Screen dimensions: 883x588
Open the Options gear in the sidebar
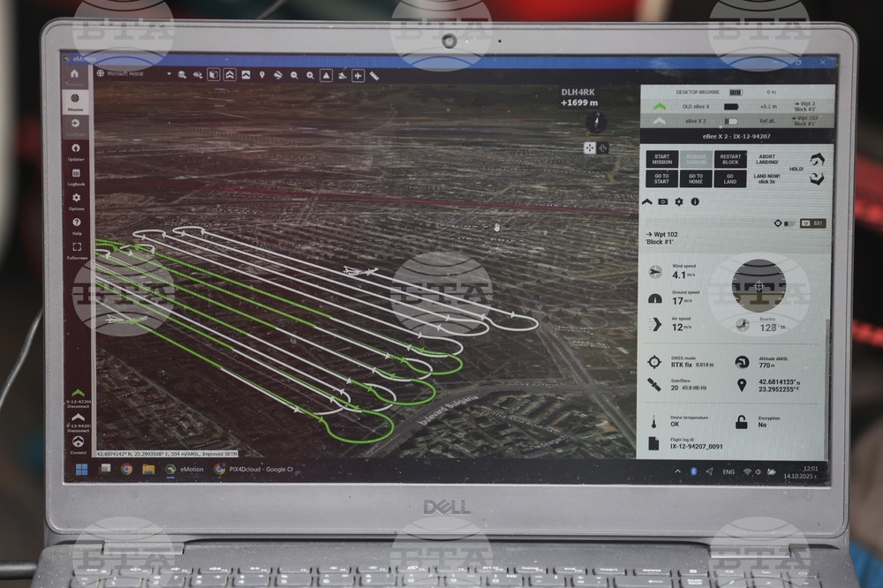click(76, 200)
